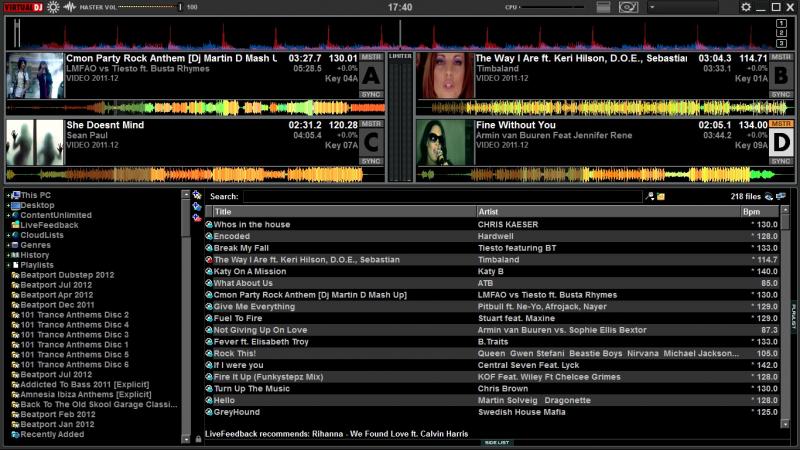Open the sun-shaped config icon beside the logo
The image size is (800, 450).
tap(53, 7)
